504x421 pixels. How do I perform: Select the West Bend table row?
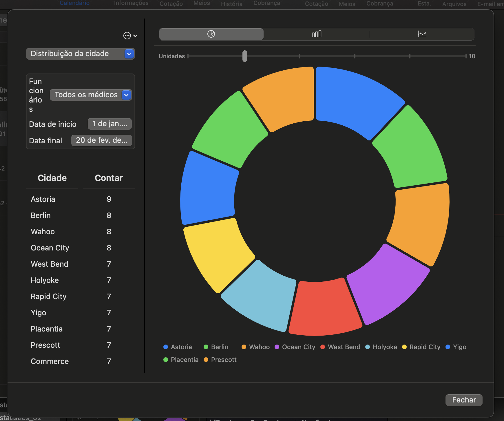coord(80,264)
